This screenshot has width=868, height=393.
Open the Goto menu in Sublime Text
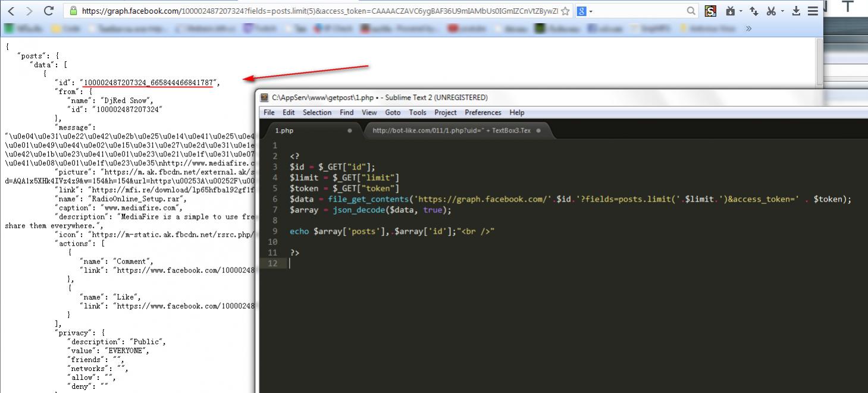(x=393, y=112)
